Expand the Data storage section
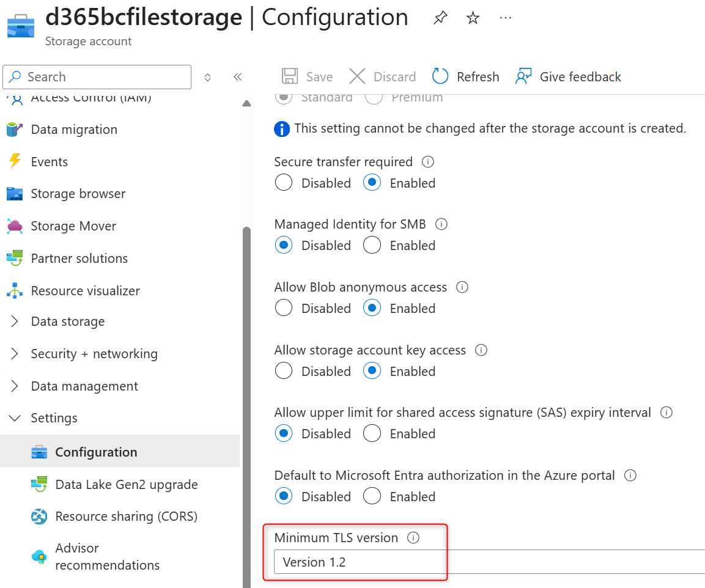705x588 pixels. click(15, 322)
